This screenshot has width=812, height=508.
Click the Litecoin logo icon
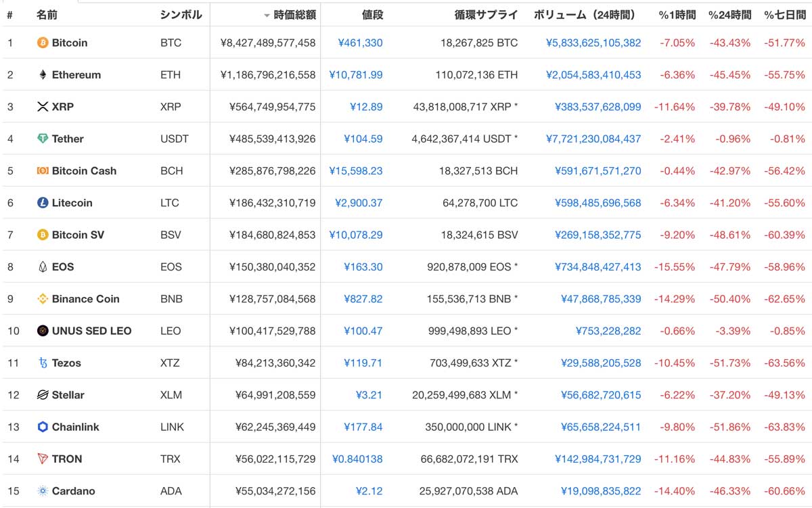pos(43,203)
